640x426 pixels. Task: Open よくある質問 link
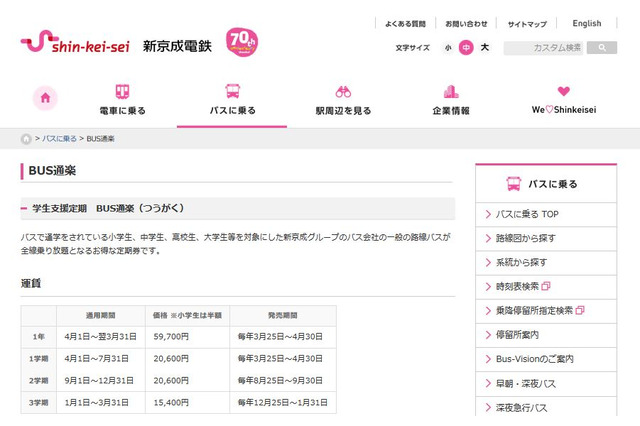[x=405, y=24]
